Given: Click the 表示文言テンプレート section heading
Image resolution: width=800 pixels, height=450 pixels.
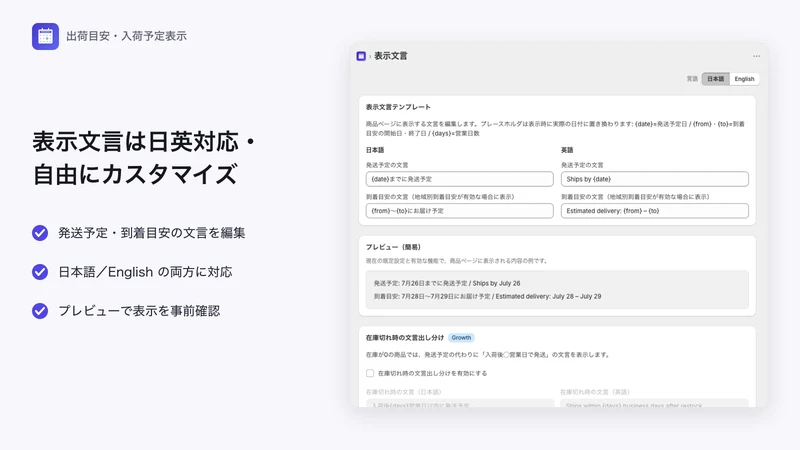Looking at the screenshot, I should tap(398, 107).
